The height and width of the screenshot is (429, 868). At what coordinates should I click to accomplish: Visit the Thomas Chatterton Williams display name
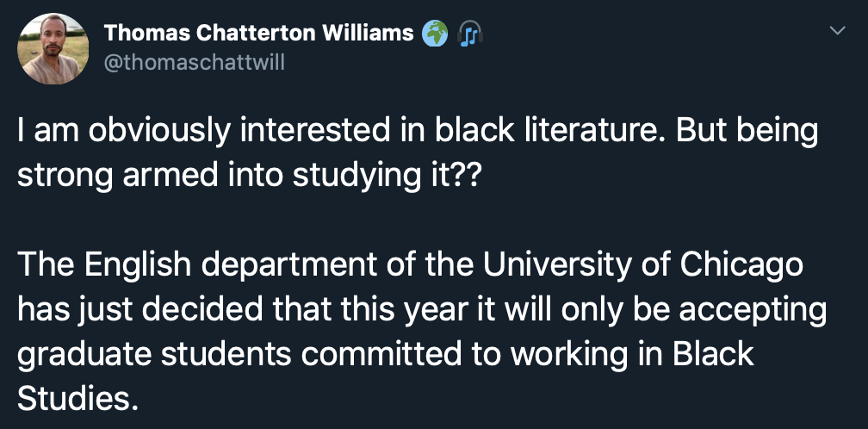[259, 33]
